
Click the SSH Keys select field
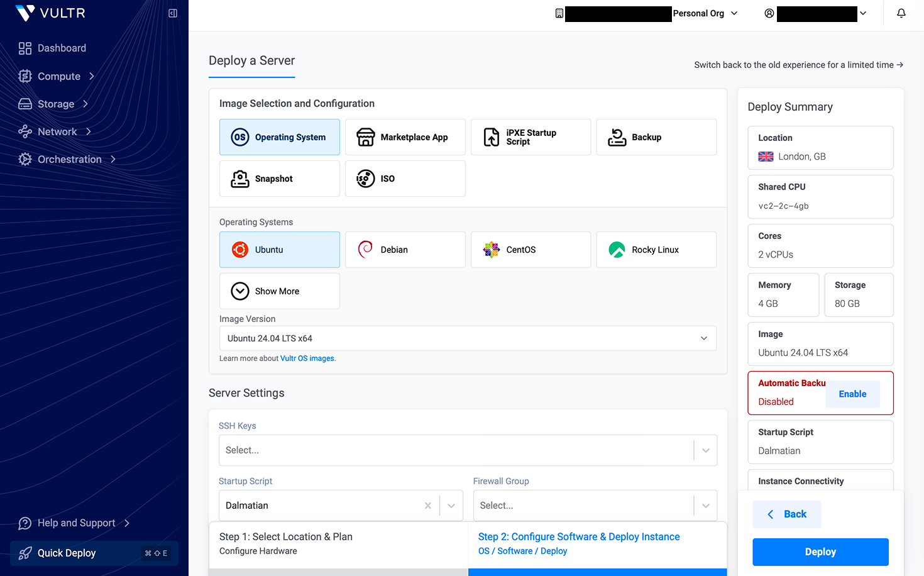[468, 450]
